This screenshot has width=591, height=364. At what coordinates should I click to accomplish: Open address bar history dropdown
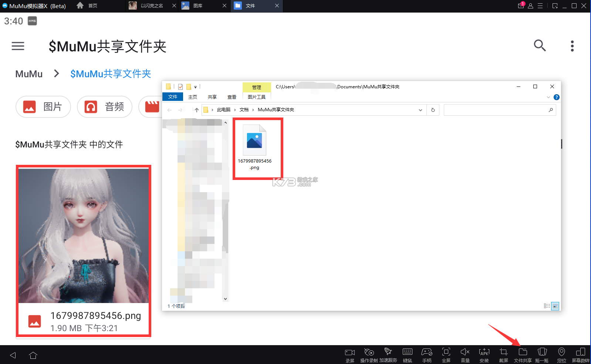[420, 110]
